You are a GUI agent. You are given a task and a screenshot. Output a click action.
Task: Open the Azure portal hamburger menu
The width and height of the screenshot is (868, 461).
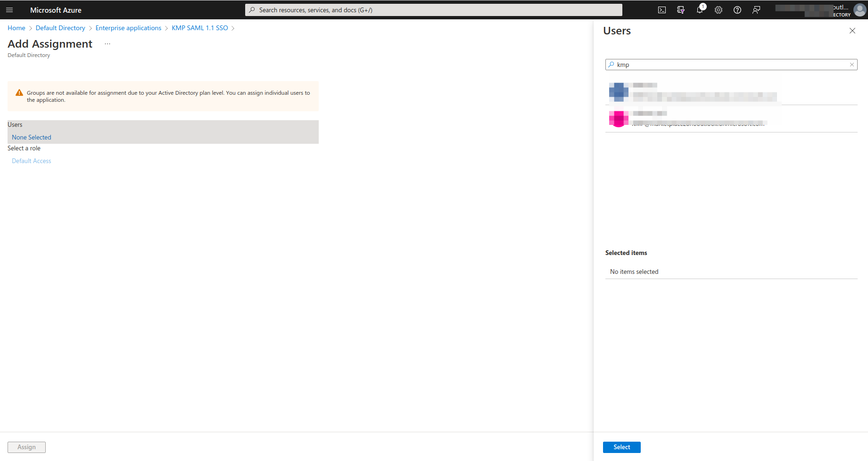[9, 10]
